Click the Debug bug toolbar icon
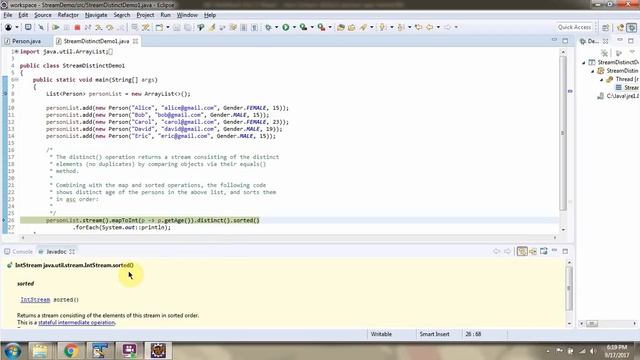The height and width of the screenshot is (360, 640). pos(268,27)
